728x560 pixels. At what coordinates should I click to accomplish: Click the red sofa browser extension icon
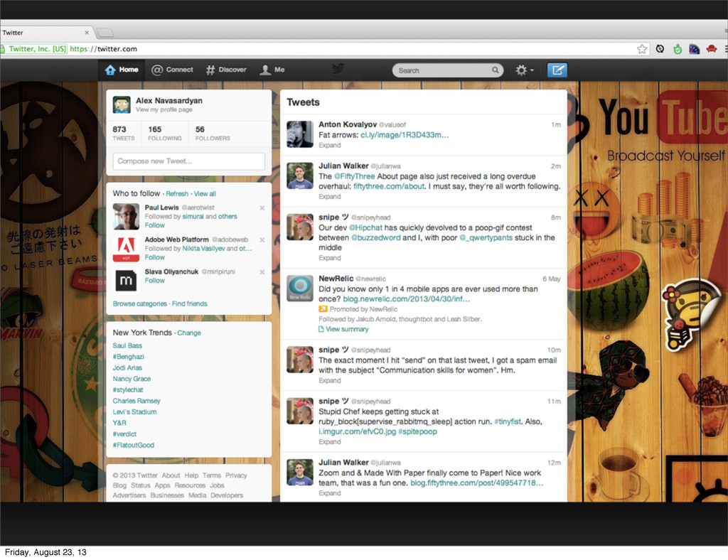711,49
